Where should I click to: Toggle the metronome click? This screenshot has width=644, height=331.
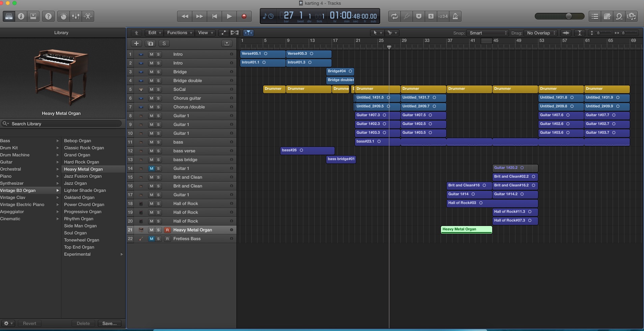[455, 16]
